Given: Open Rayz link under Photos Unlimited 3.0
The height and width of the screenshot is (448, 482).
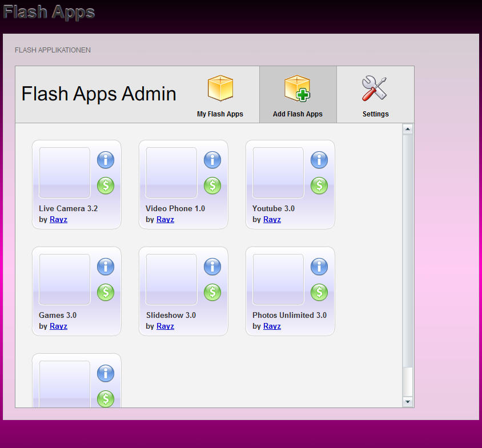Looking at the screenshot, I should point(272,326).
